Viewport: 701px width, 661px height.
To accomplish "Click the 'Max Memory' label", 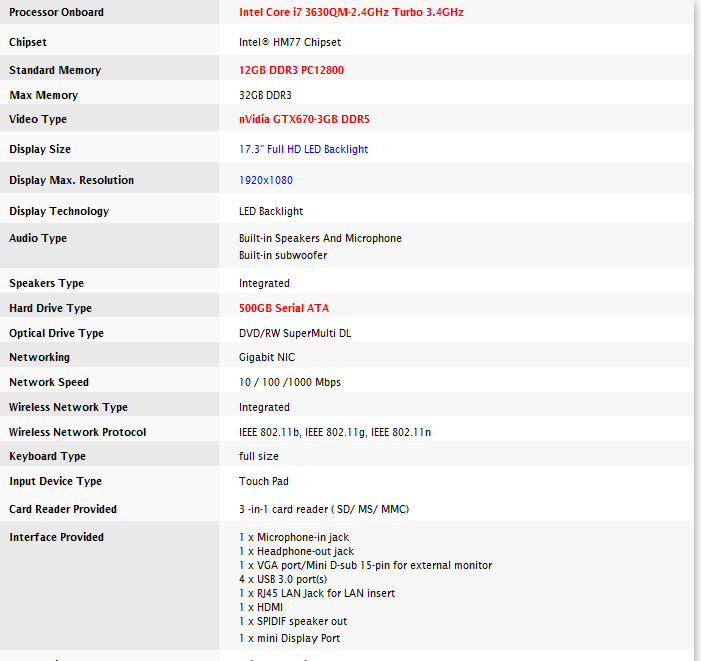I will [44, 95].
